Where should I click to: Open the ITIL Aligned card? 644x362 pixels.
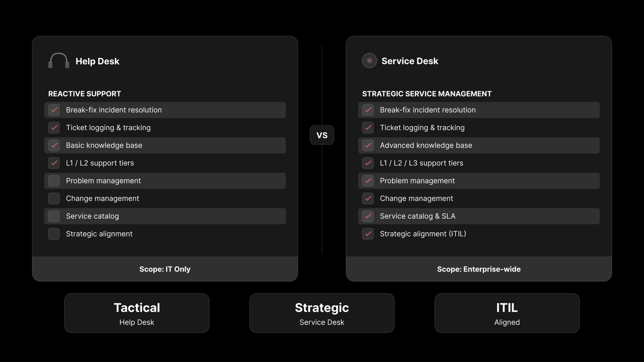tap(507, 313)
